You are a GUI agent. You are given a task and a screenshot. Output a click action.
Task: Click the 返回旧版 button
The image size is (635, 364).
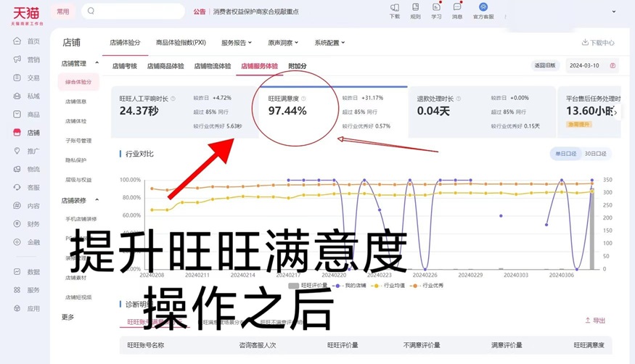pyautogui.click(x=545, y=66)
